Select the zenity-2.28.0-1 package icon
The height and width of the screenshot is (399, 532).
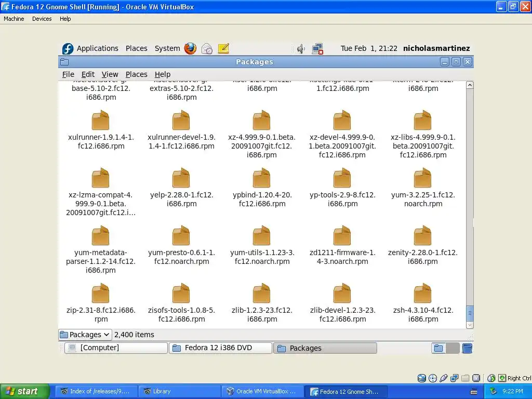(x=422, y=235)
